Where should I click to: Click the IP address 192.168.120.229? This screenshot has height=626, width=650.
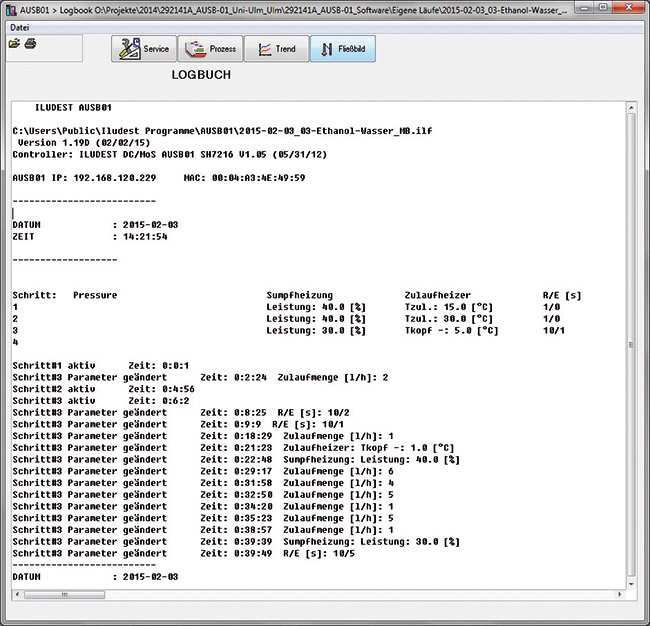coord(115,178)
